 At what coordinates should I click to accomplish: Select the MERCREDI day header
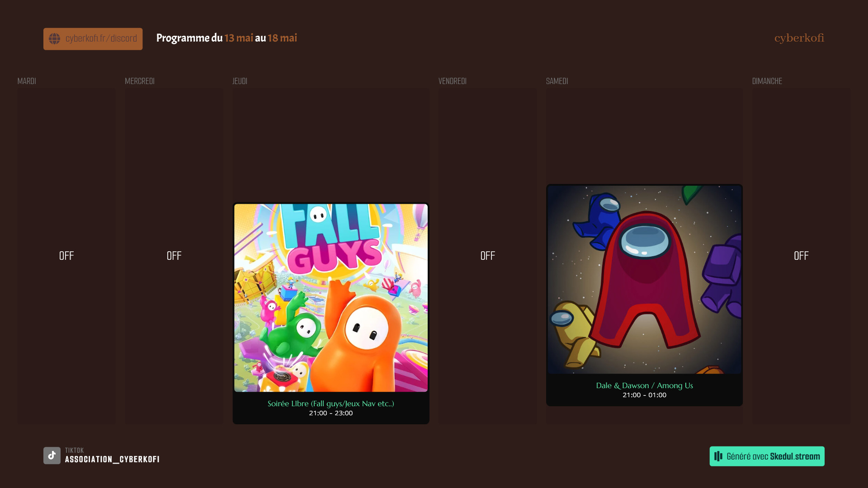(140, 81)
